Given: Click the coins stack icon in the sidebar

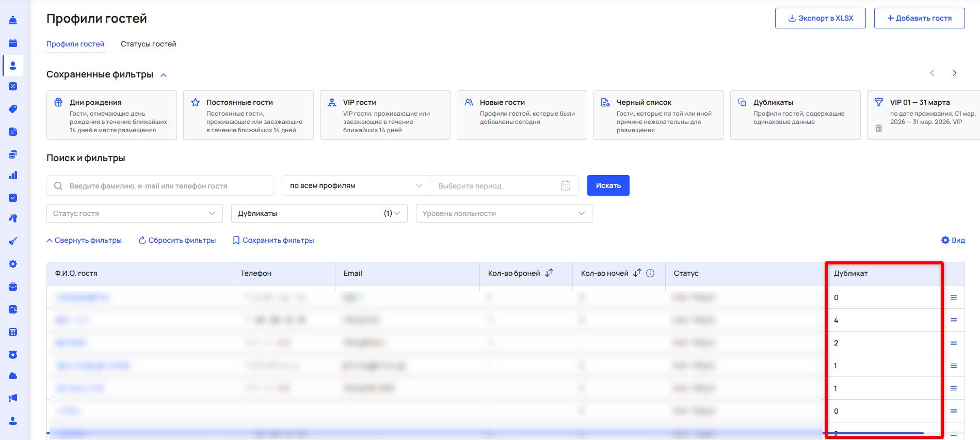Looking at the screenshot, I should (13, 154).
